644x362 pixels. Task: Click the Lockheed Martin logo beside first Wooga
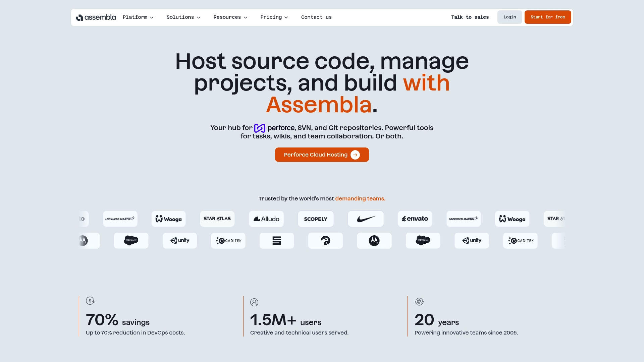(120, 219)
